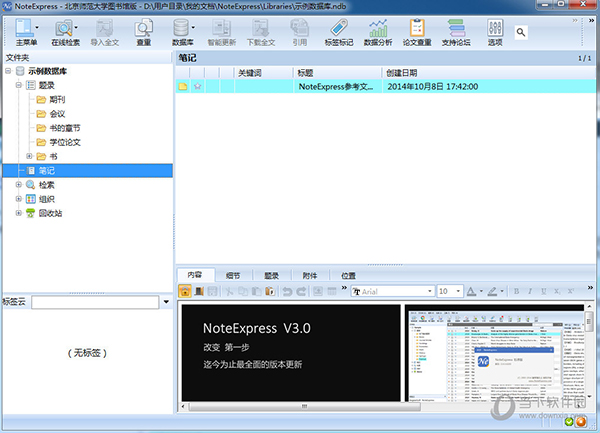Screen dimensions: 600x433
Task: Toggle bold formatting in note editor
Action: point(516,291)
